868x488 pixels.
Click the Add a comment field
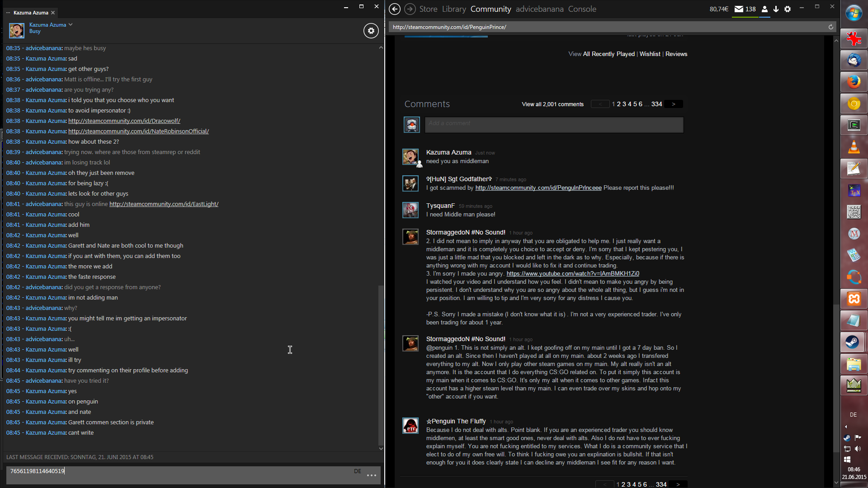point(554,125)
